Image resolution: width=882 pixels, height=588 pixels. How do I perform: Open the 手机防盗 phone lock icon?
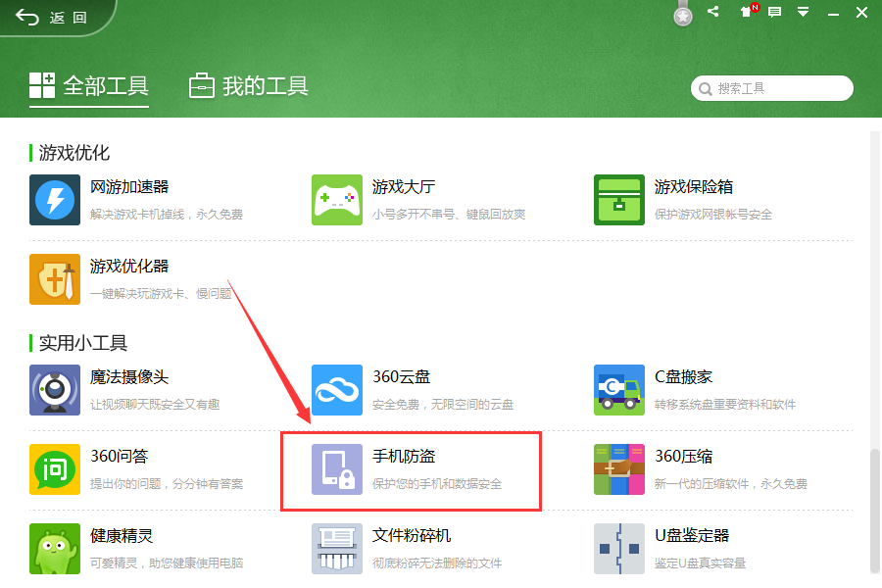point(337,469)
